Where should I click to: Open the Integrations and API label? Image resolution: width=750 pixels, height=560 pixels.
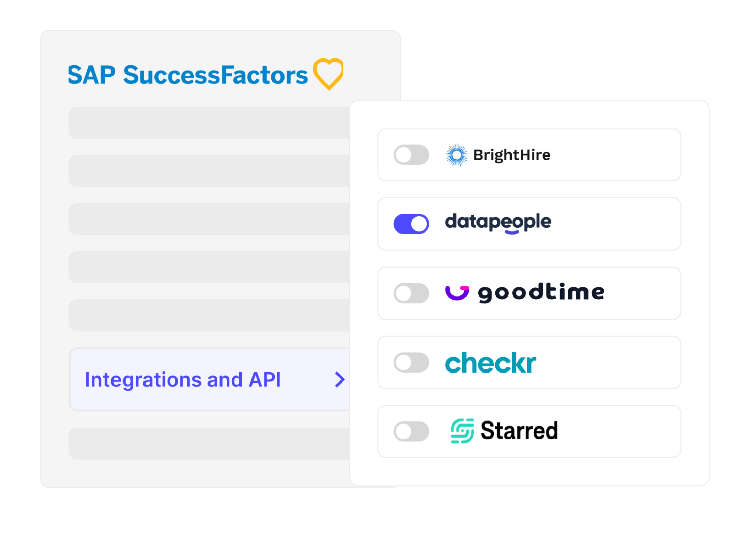(x=183, y=379)
